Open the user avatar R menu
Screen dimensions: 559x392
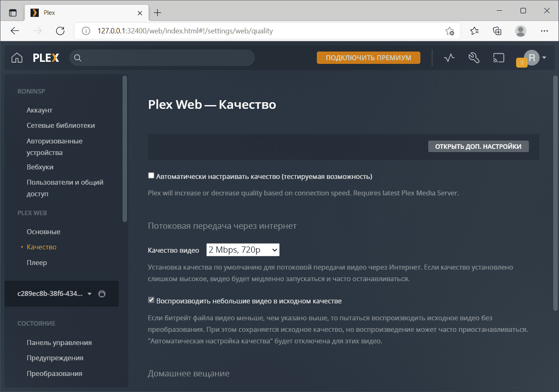[x=532, y=58]
